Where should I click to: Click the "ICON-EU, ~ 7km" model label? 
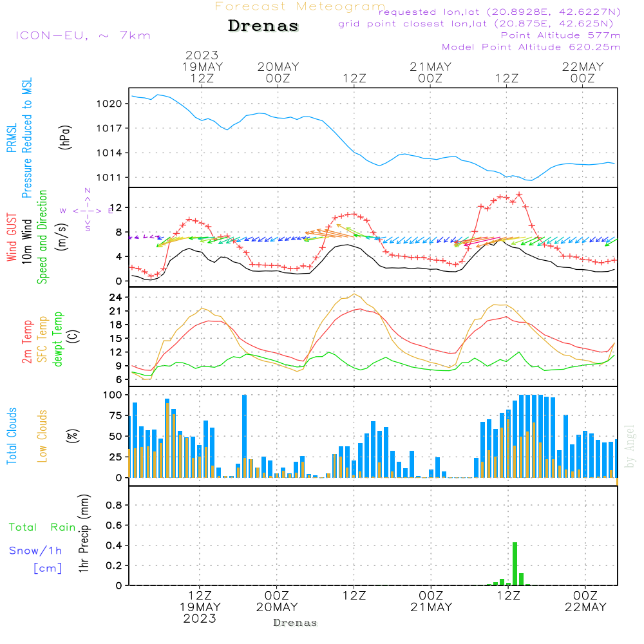point(83,35)
